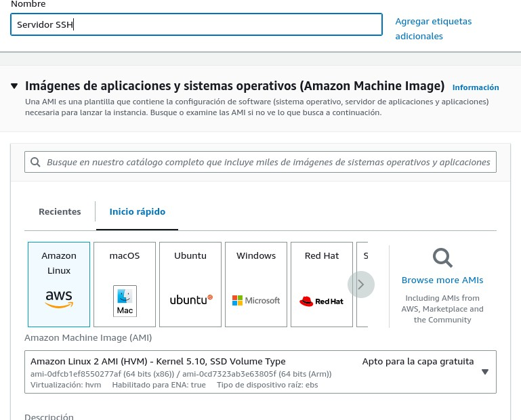Click the Red Hat logo
The height and width of the screenshot is (420, 521).
coord(321,301)
